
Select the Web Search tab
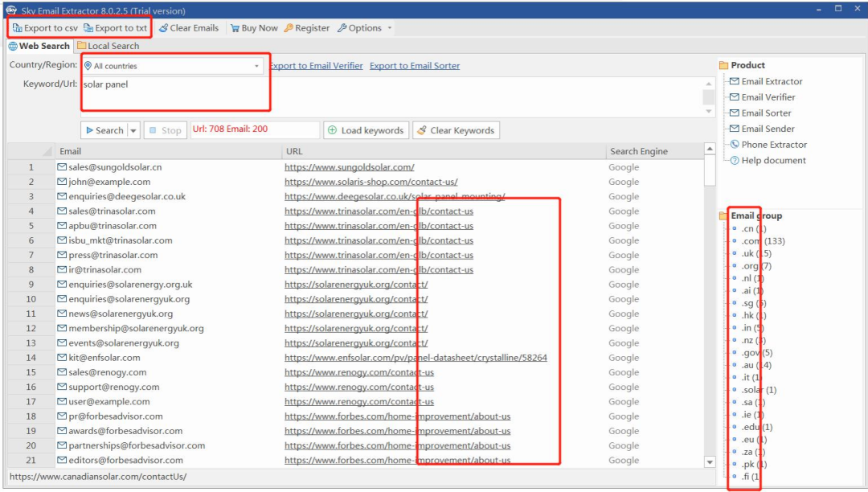coord(39,47)
